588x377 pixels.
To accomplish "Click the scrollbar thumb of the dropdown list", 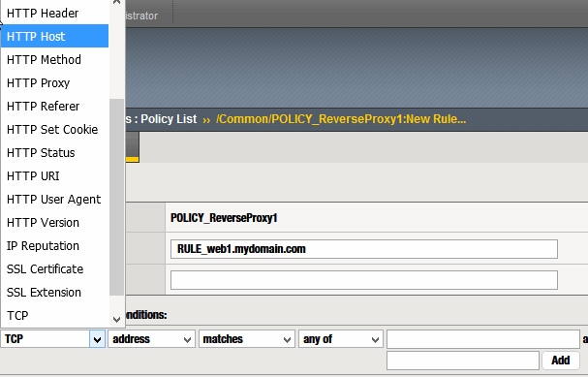I will point(116,197).
